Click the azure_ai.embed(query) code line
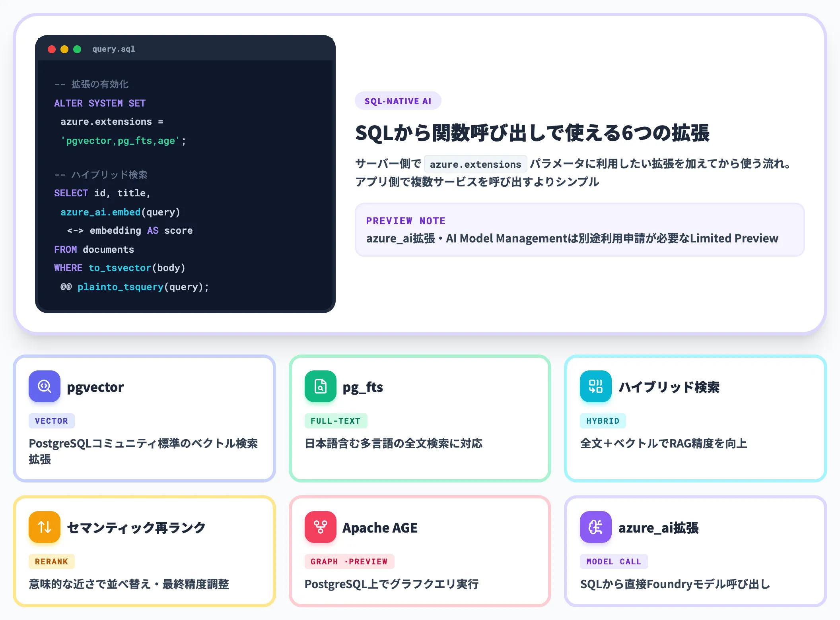The image size is (840, 620). 120,212
